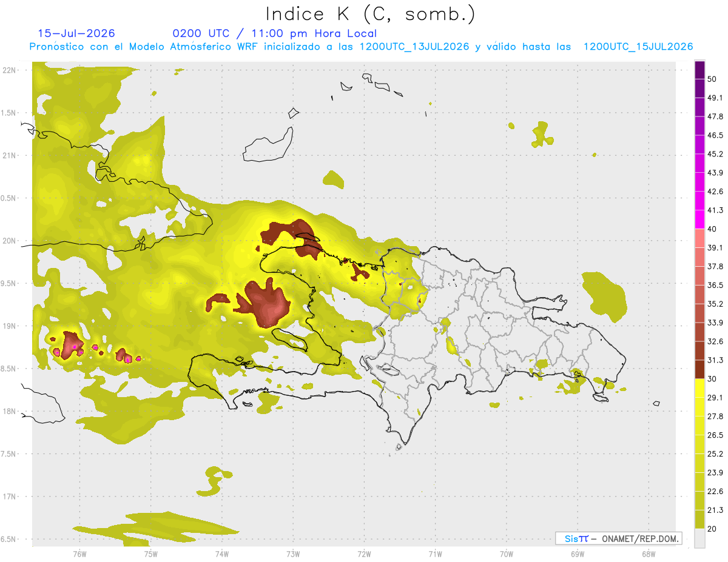Click the 'Indice K (C, somb.)' title

tap(370, 14)
